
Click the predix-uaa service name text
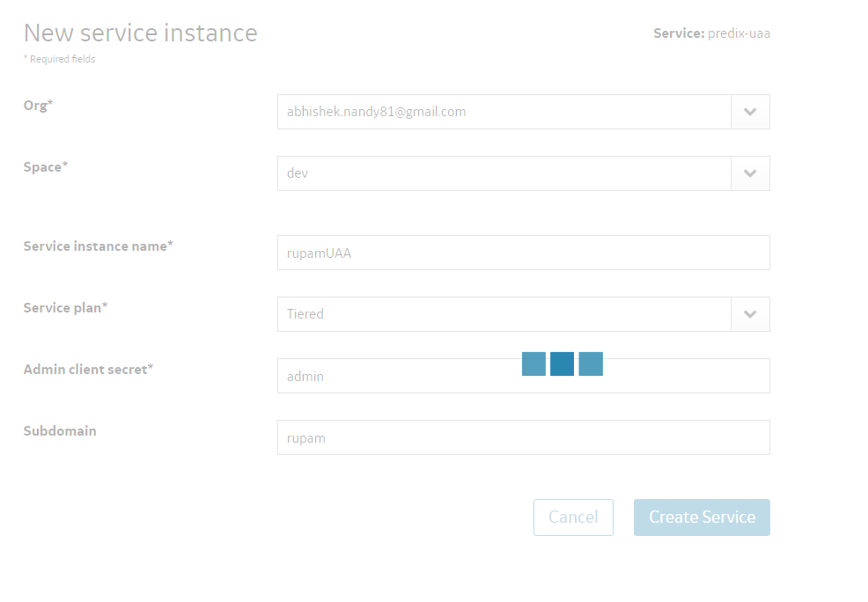click(739, 33)
